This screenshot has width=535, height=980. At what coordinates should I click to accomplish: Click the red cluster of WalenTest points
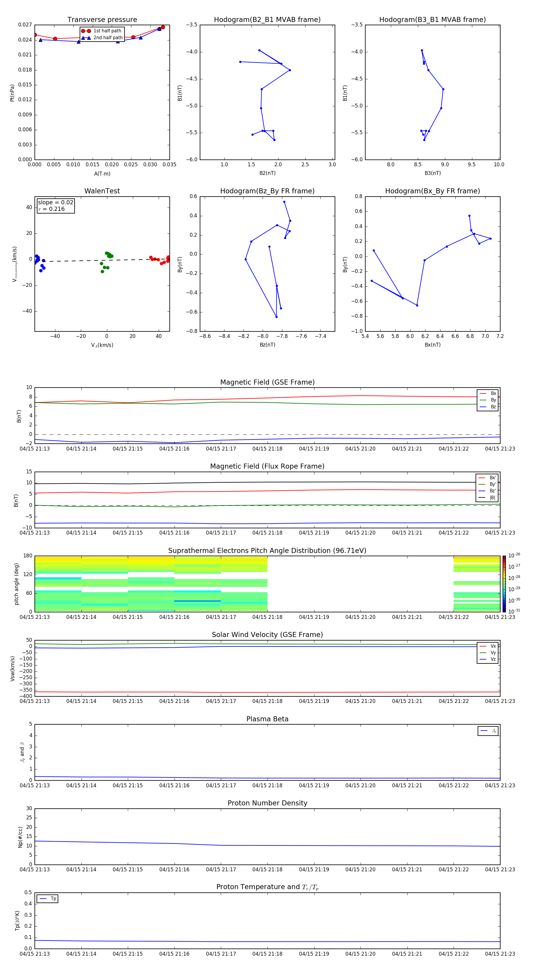[x=159, y=260]
